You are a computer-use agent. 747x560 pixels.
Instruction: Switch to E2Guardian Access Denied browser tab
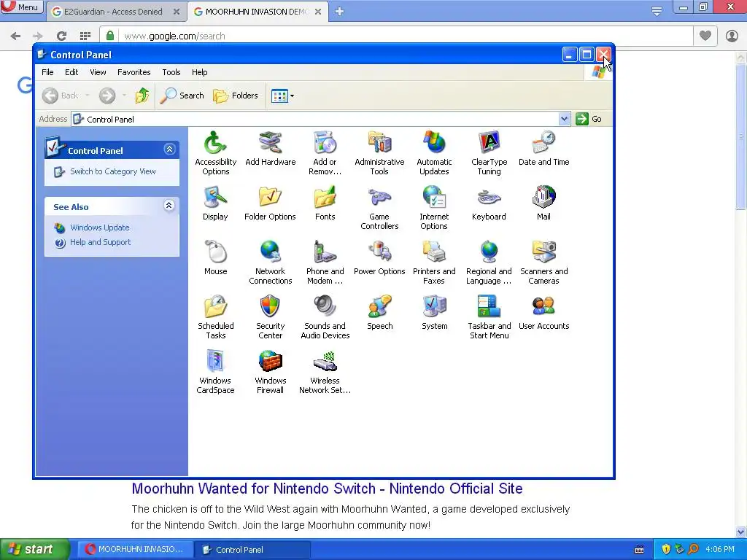coord(113,12)
